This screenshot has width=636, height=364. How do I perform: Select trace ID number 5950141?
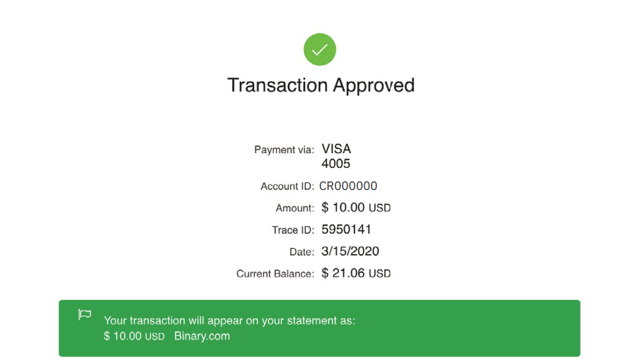coord(346,230)
